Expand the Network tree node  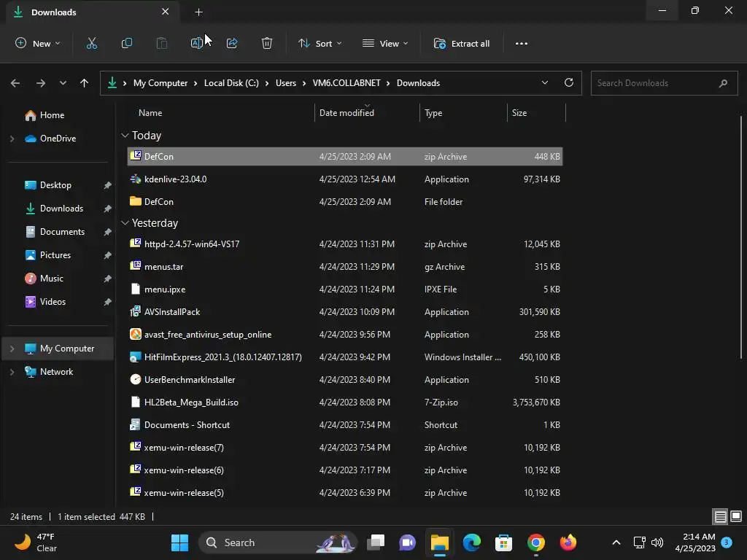[x=12, y=372]
